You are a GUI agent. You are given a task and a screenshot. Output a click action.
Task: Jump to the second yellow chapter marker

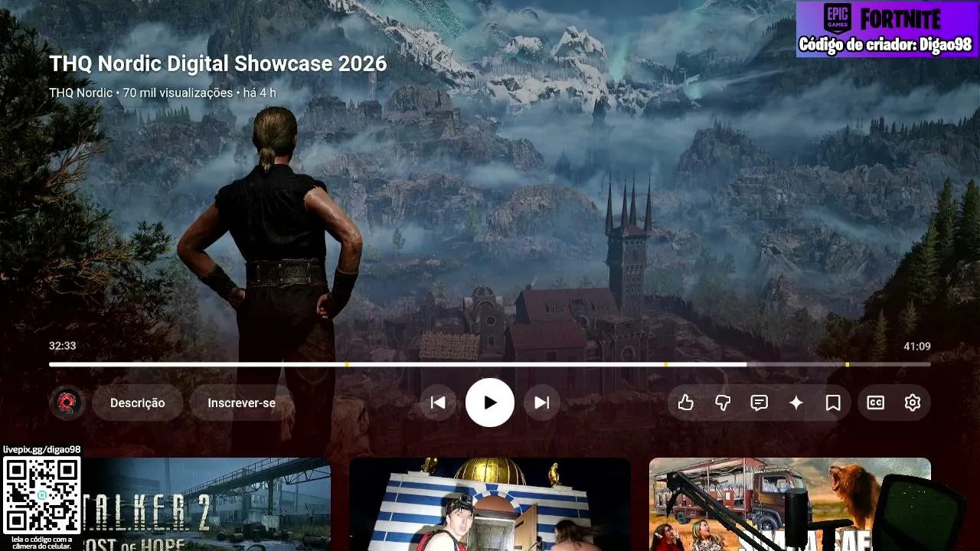[x=665, y=364]
